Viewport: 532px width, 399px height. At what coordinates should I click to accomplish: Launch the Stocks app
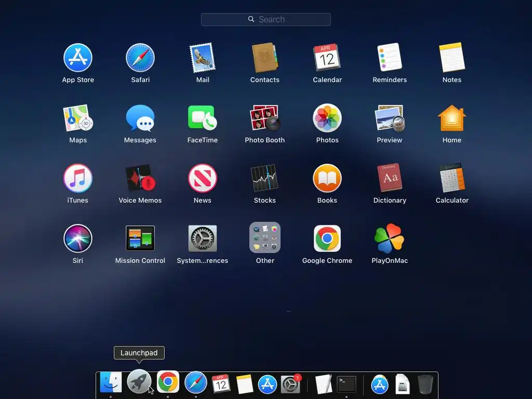coord(264,178)
